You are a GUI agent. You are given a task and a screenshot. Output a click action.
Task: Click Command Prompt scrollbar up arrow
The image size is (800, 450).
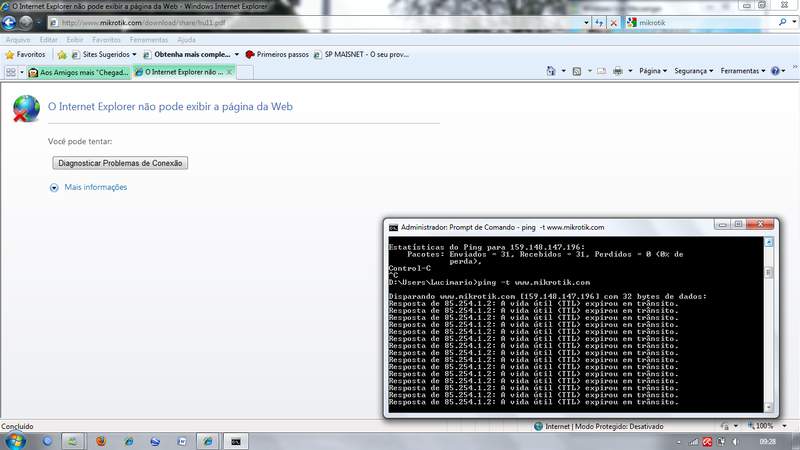(x=769, y=242)
